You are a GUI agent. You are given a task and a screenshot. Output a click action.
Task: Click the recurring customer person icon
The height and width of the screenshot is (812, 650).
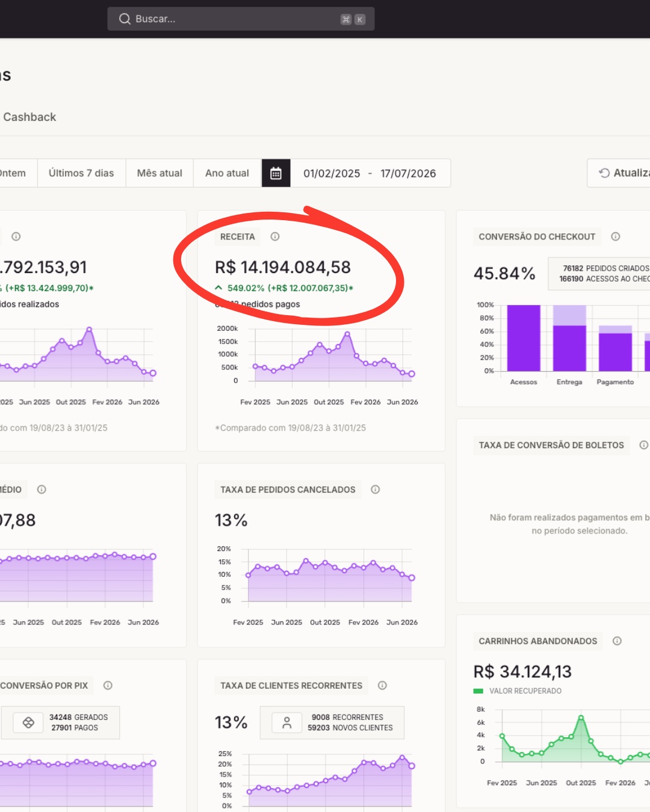click(287, 722)
